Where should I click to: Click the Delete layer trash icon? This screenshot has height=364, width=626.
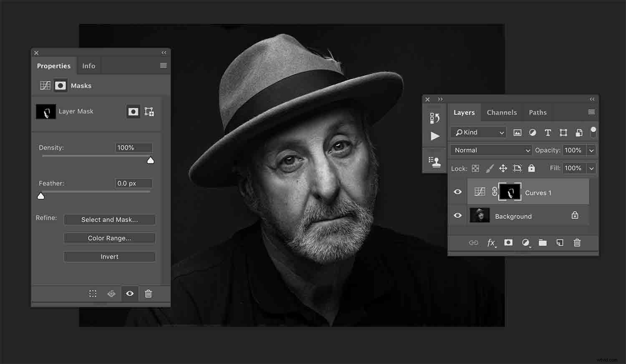577,243
